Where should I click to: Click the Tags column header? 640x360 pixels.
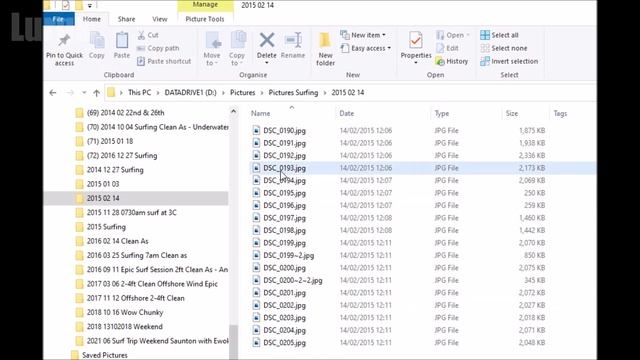(x=560, y=113)
